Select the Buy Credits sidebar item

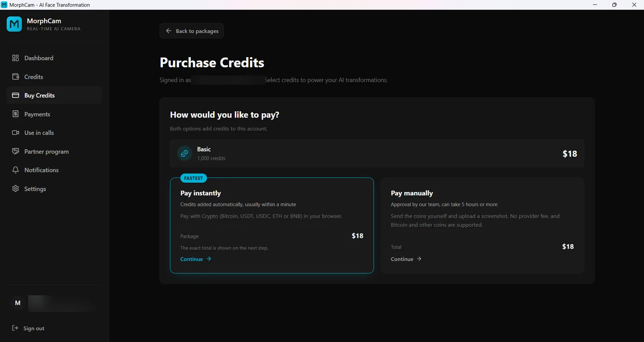54,95
